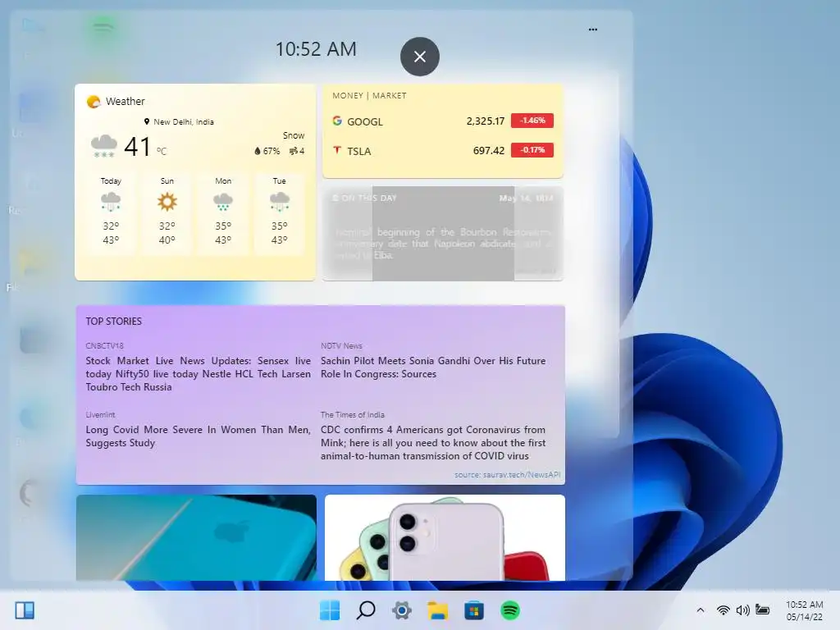Click the -0.17% change badge

click(532, 150)
